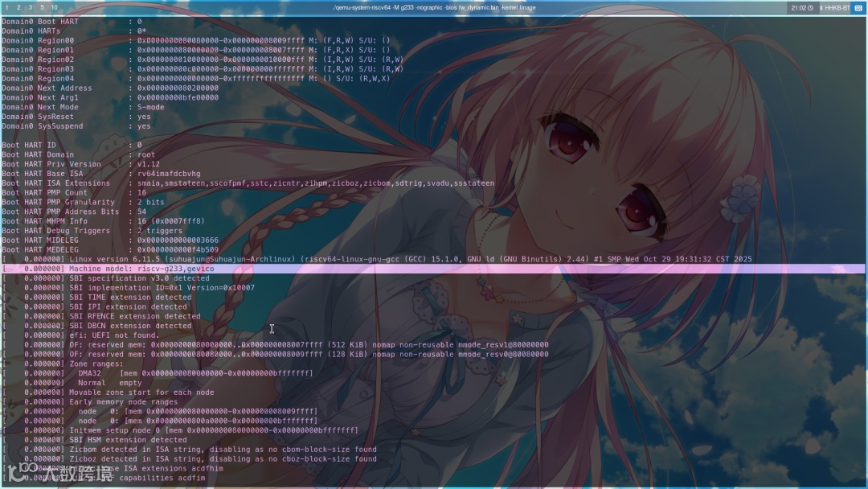This screenshot has width=868, height=489.
Task: Click the Domain0 HARTs 0* line
Action: [74, 31]
